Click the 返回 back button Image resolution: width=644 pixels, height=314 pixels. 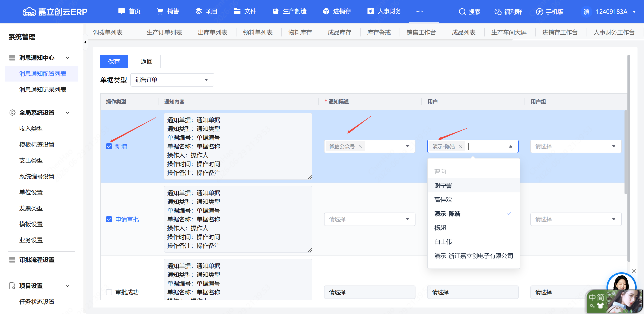pos(147,61)
